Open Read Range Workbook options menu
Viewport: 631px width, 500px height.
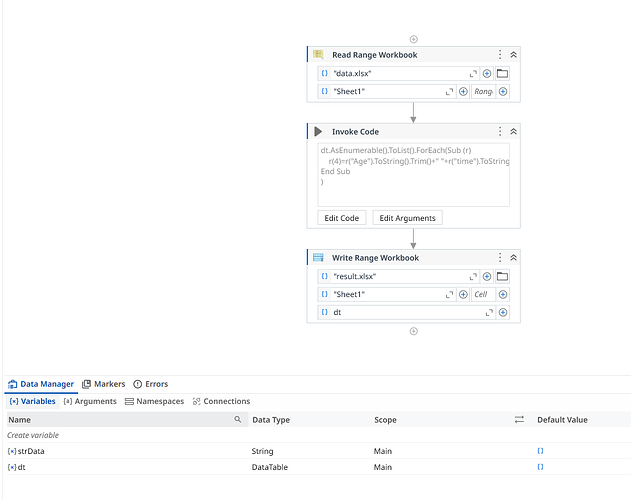click(x=500, y=55)
